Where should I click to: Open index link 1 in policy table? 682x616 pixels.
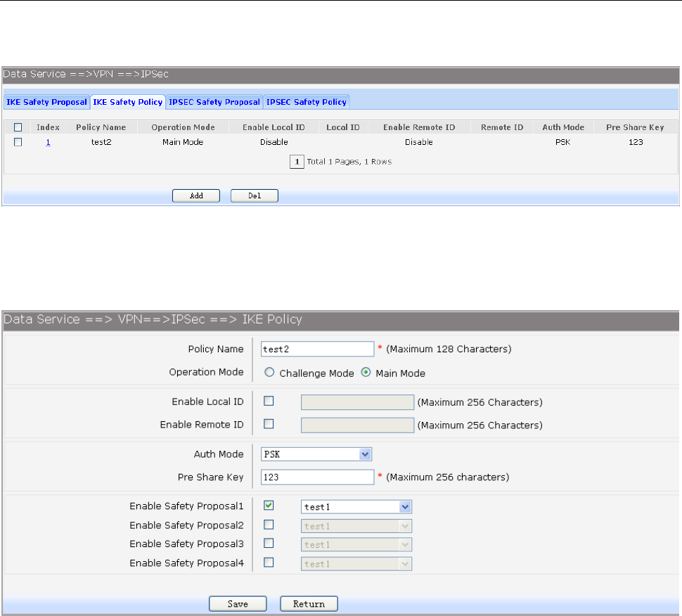click(x=49, y=142)
